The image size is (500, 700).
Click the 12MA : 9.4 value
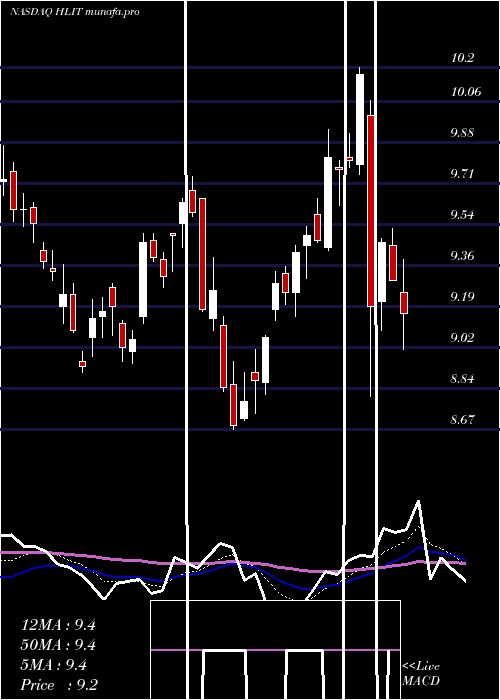[58, 625]
